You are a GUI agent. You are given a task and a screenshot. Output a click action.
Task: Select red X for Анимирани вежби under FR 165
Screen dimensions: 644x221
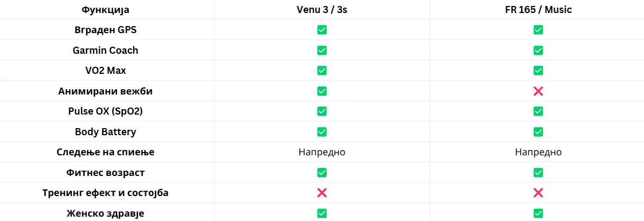pyautogui.click(x=538, y=91)
